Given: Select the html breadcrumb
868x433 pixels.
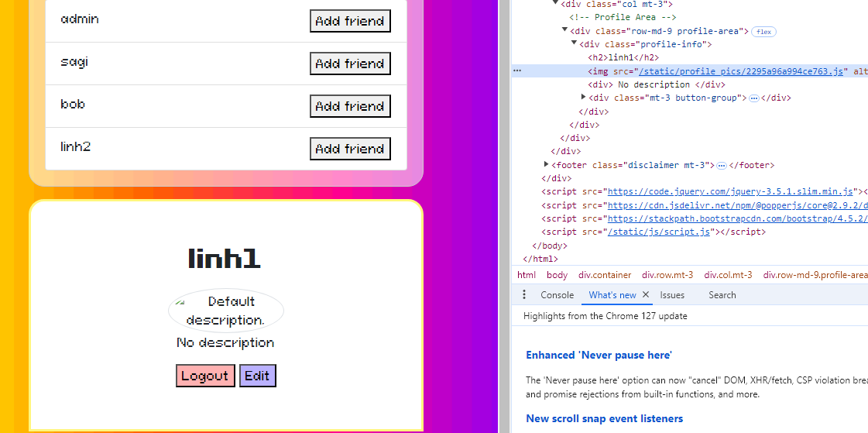Looking at the screenshot, I should tap(527, 275).
